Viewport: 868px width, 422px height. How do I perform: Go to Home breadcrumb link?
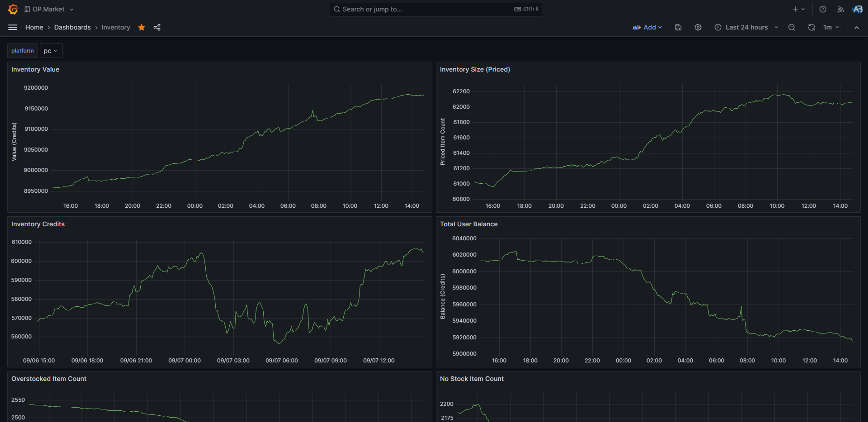click(x=34, y=27)
